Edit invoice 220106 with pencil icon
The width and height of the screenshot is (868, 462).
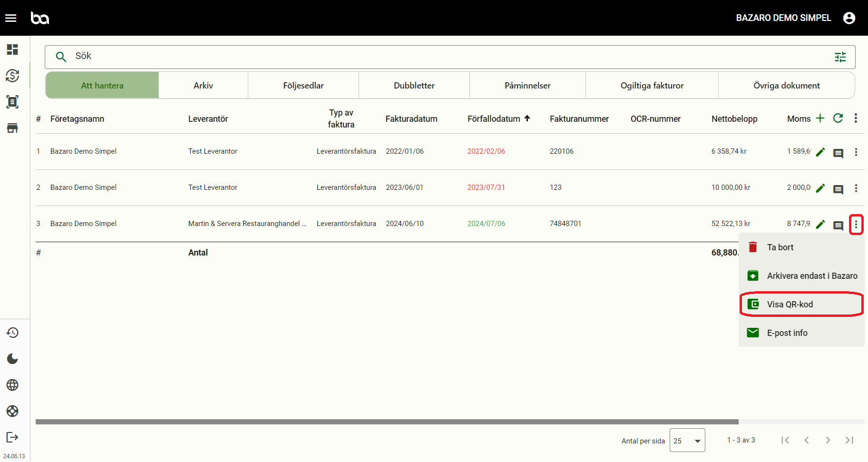820,152
